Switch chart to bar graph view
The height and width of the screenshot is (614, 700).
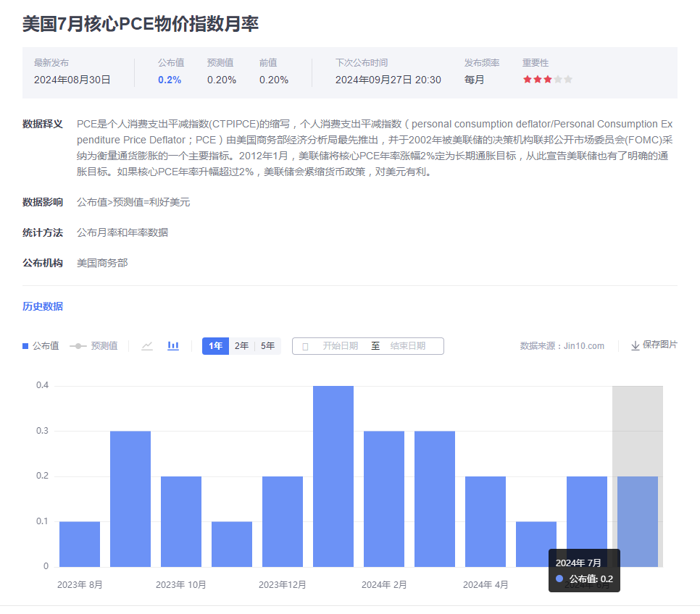[x=173, y=346]
